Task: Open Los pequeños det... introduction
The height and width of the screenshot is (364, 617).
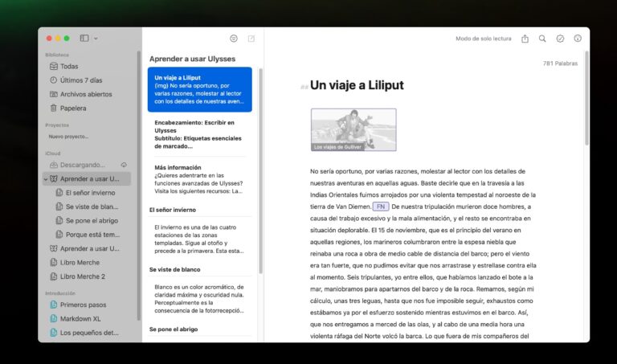Action: (87, 333)
